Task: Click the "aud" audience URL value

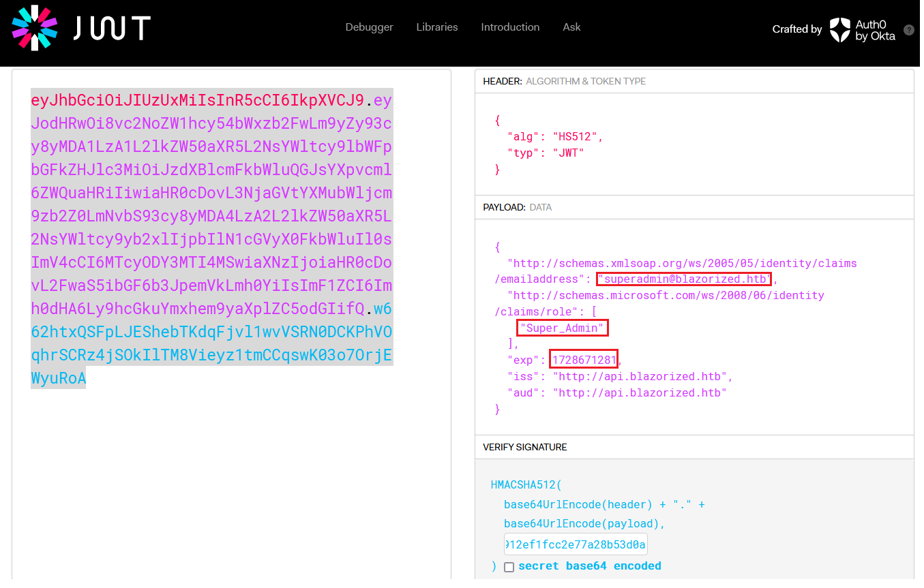Action: point(639,393)
